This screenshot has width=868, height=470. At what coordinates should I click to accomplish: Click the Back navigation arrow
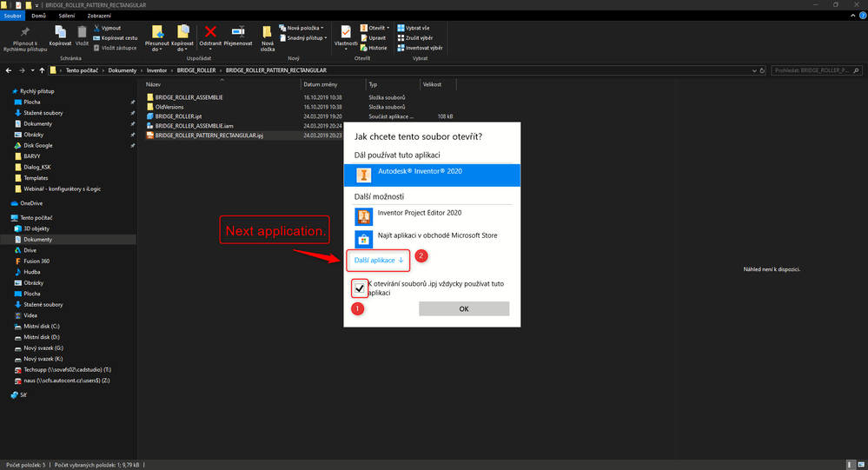(x=9, y=70)
